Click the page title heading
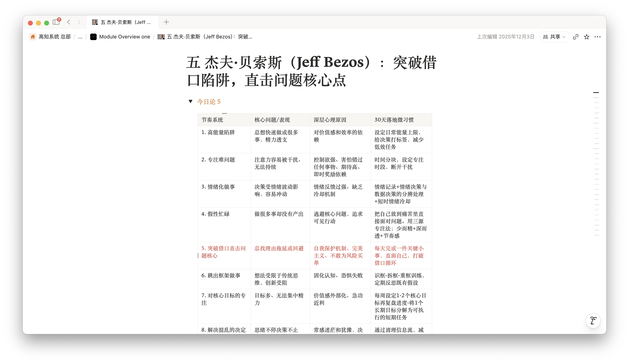The height and width of the screenshot is (364, 629). tap(311, 71)
